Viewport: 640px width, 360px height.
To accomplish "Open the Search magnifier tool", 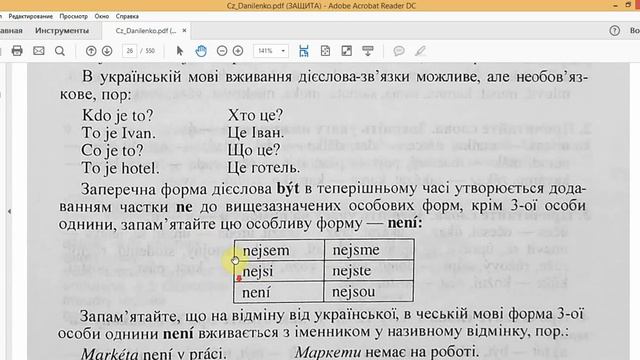I will click(x=60, y=51).
